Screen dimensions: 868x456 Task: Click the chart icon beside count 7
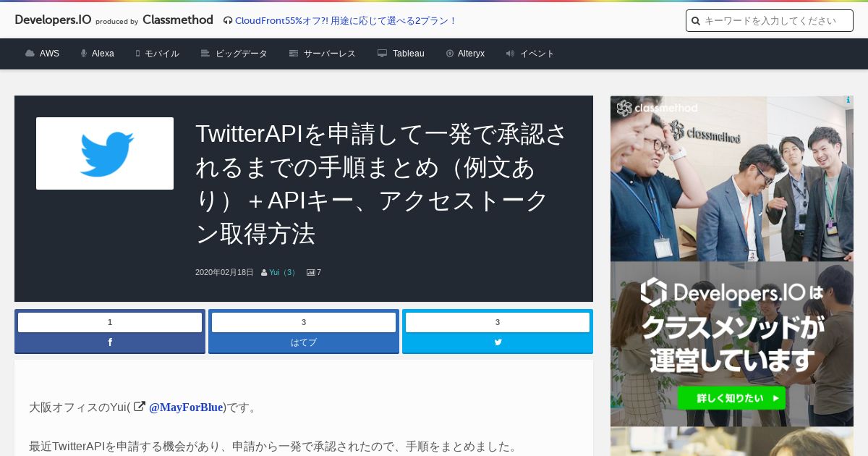click(x=311, y=273)
